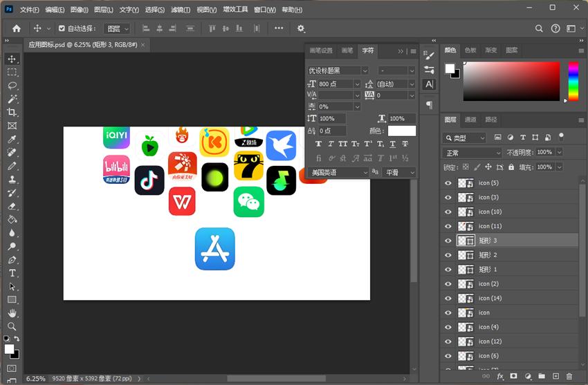This screenshot has height=385, width=588.
Task: Click the three-dots more options button
Action: [279, 28]
